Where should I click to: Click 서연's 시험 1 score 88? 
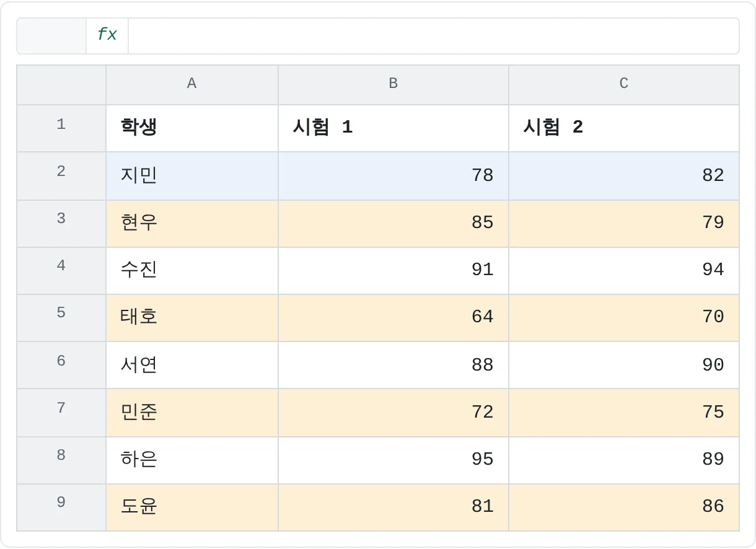pos(393,365)
